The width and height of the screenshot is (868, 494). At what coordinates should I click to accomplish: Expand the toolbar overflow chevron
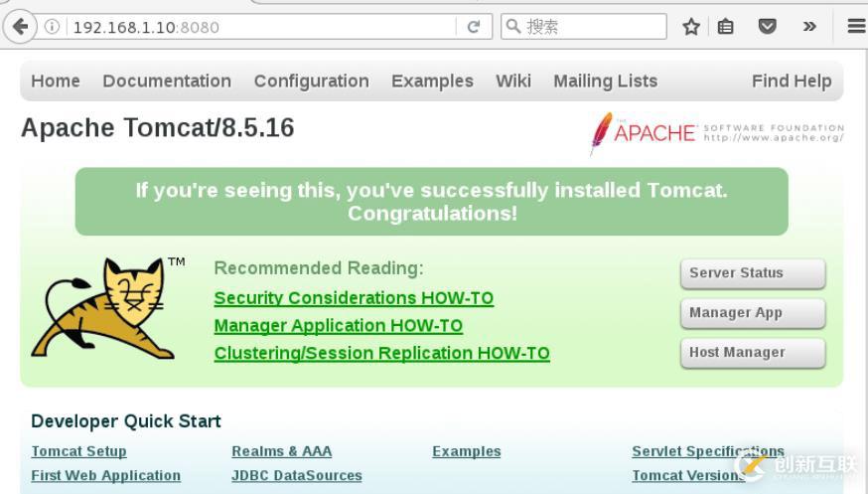point(809,27)
